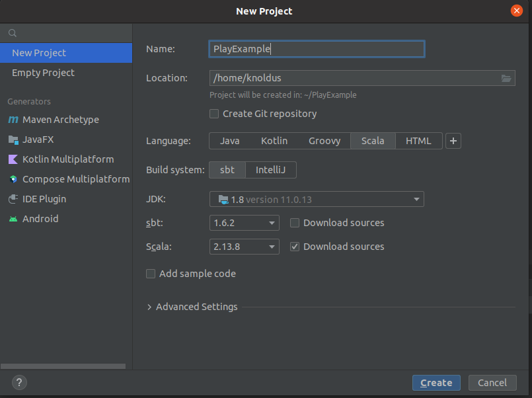
Task: Uncheck Scala Download sources checkbox
Action: coord(295,247)
